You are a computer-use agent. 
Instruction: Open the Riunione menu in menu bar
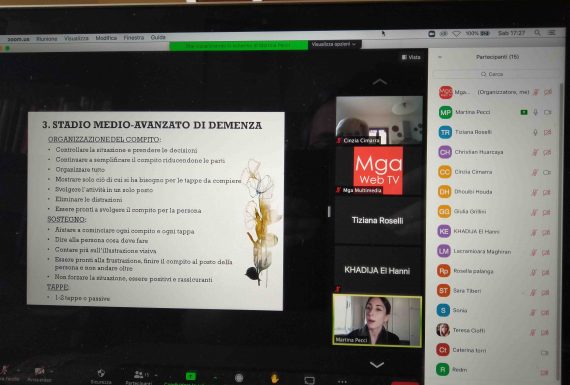click(47, 39)
